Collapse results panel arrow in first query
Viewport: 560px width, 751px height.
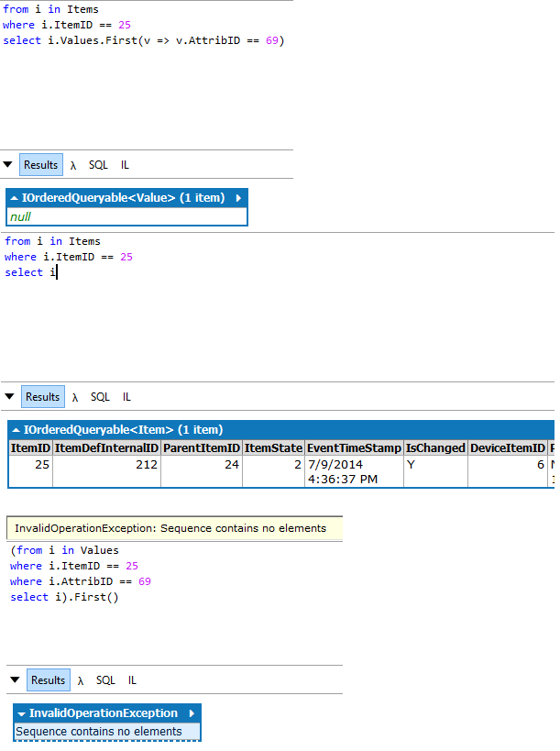click(x=7, y=164)
